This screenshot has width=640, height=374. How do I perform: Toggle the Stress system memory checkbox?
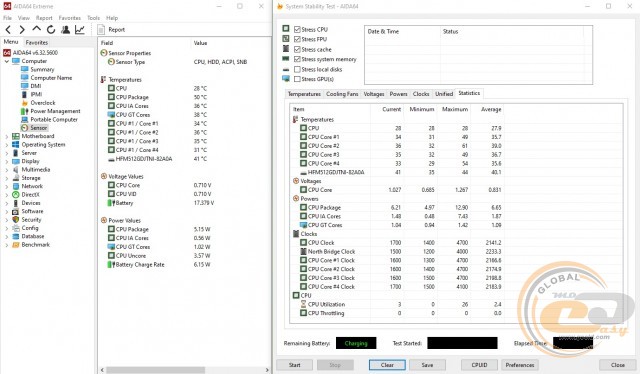click(x=297, y=59)
